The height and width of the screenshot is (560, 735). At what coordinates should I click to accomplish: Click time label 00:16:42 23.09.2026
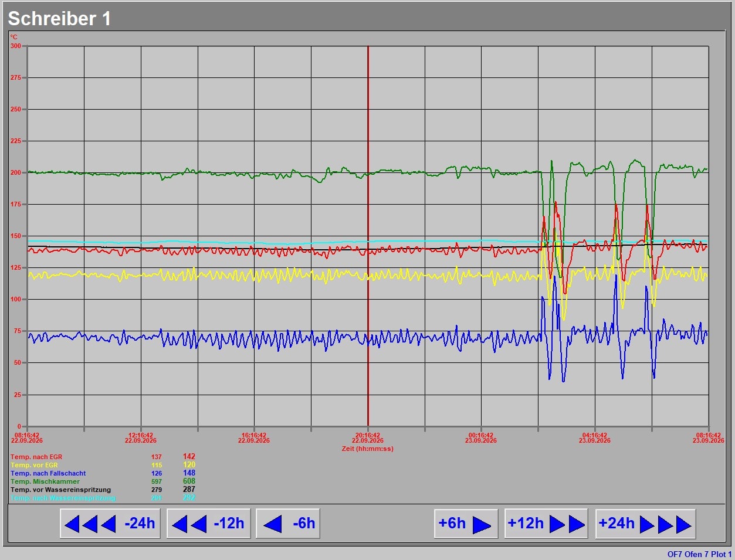[x=481, y=438]
